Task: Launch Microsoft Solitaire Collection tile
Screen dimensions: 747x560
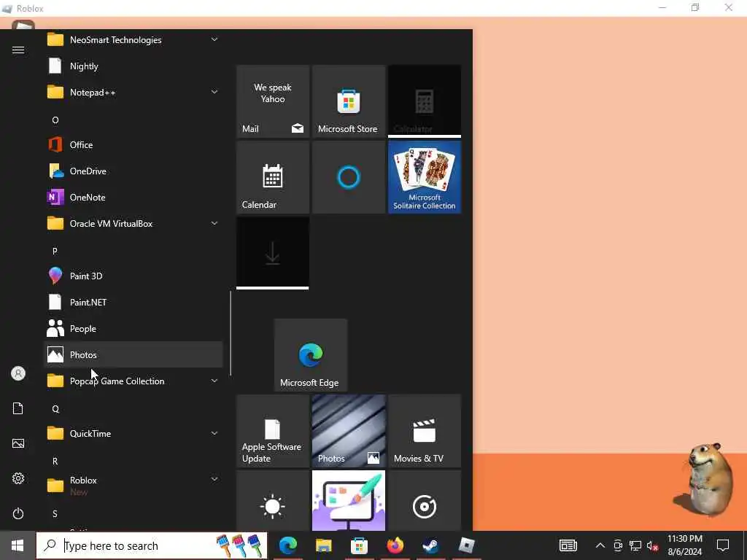Action: tap(425, 177)
